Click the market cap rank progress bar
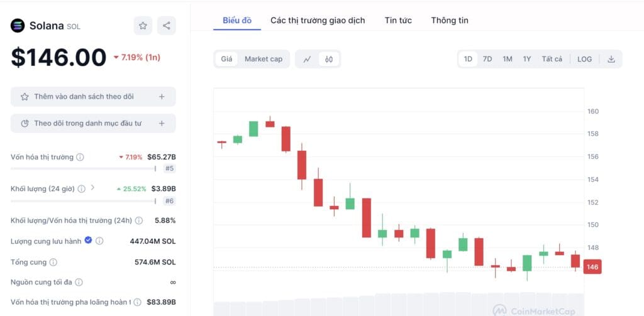 (84, 168)
